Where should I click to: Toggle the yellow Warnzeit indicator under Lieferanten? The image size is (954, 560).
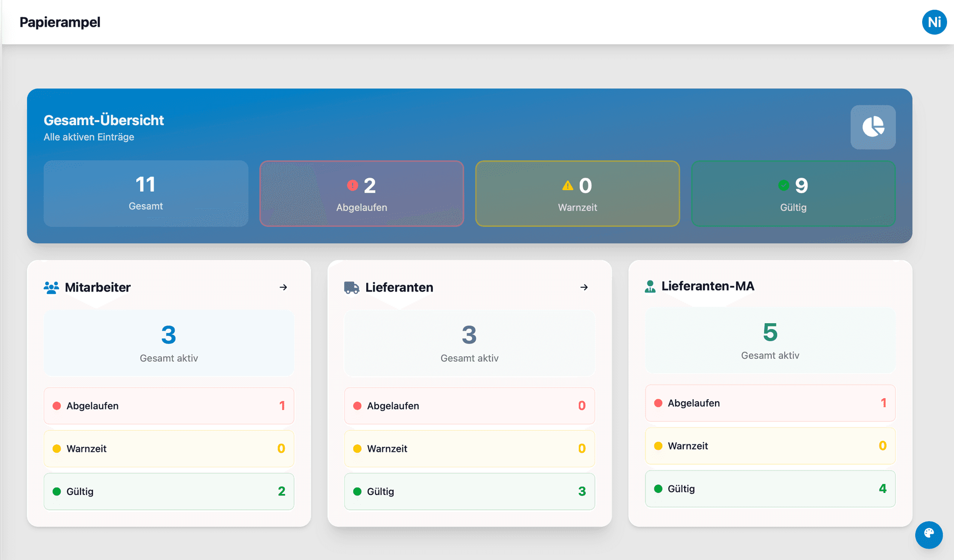tap(357, 448)
